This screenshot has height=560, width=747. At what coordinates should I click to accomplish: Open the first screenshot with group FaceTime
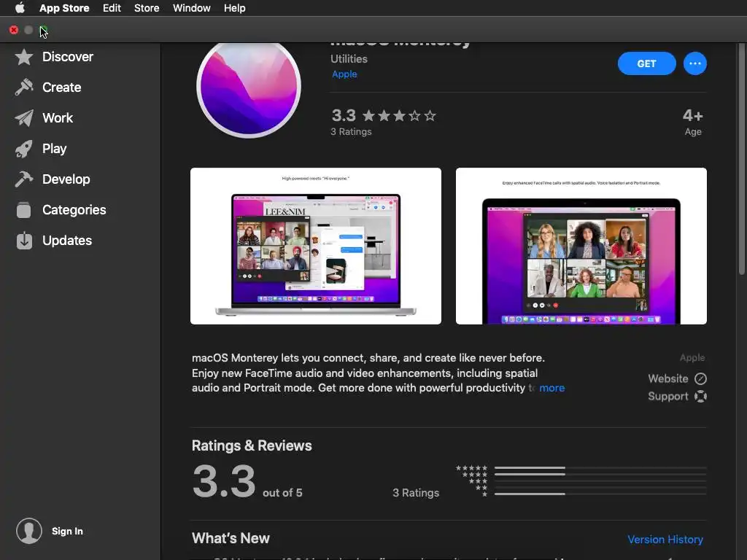(315, 246)
